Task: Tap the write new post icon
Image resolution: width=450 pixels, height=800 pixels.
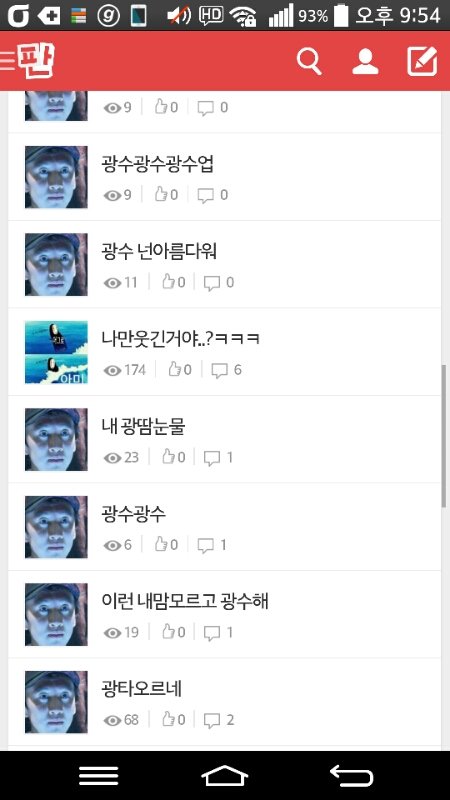Action: click(422, 61)
